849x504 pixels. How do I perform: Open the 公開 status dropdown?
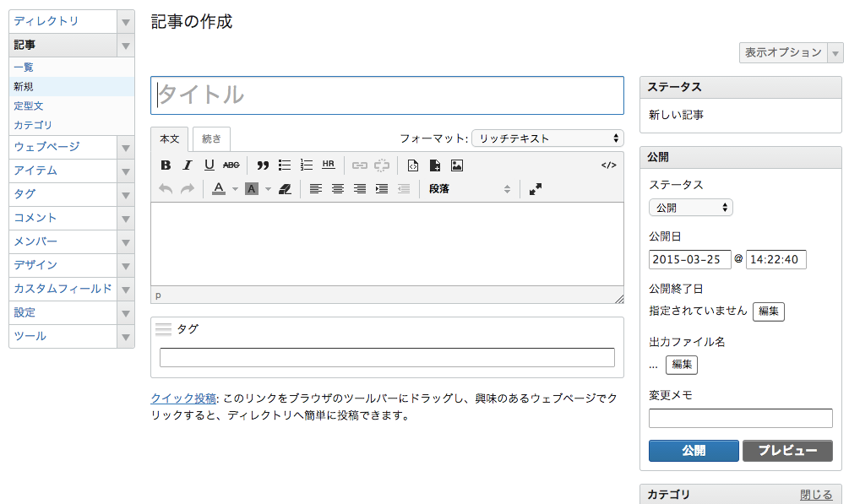click(x=690, y=208)
